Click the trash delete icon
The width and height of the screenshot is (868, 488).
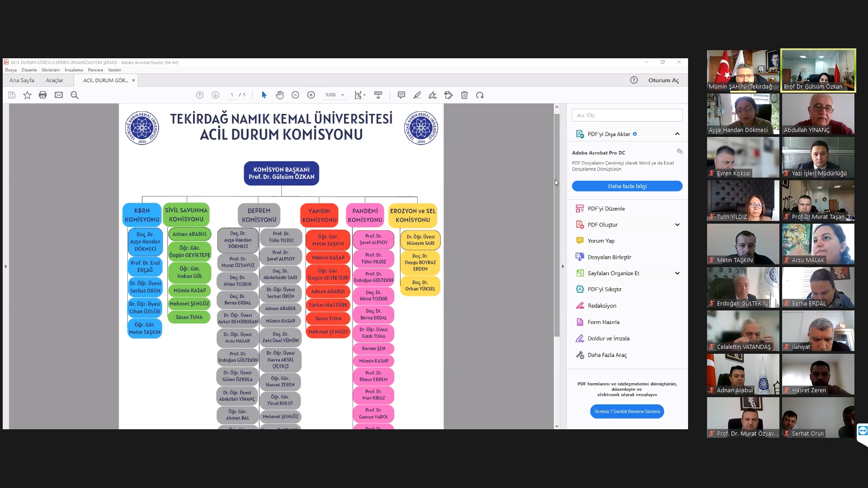coord(464,95)
